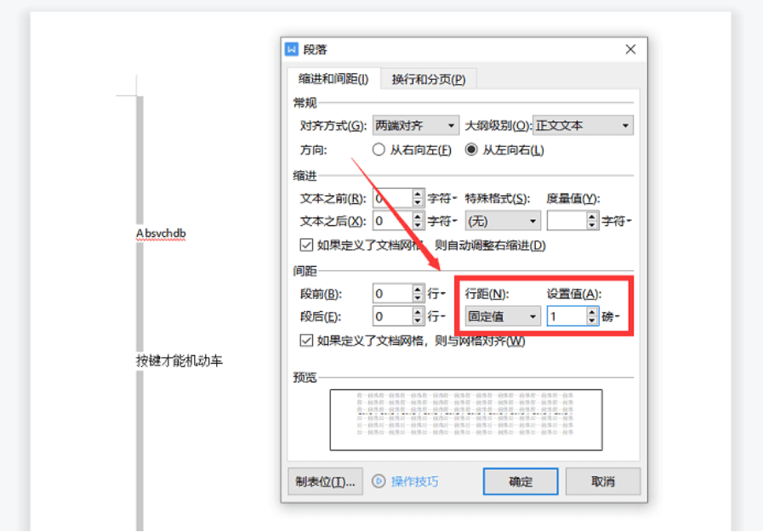Click the 操作技巧 play icon
This screenshot has height=532, width=763.
(x=379, y=481)
